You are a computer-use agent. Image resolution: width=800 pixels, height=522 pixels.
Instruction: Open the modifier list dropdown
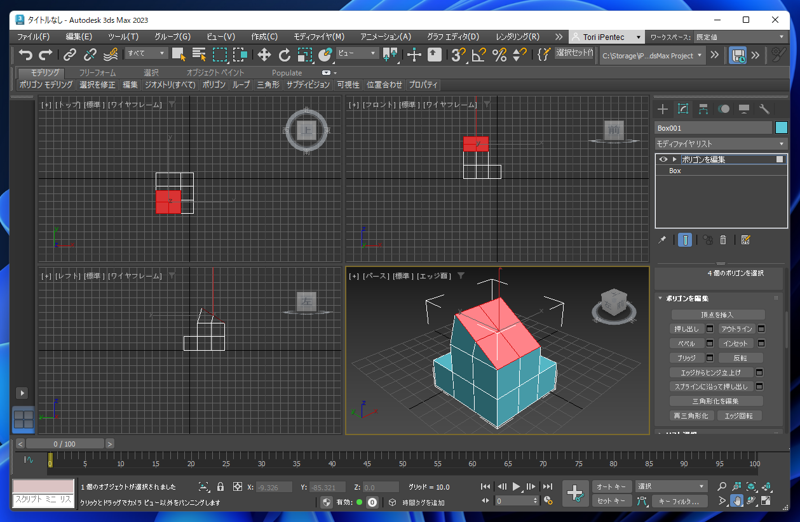(x=721, y=144)
